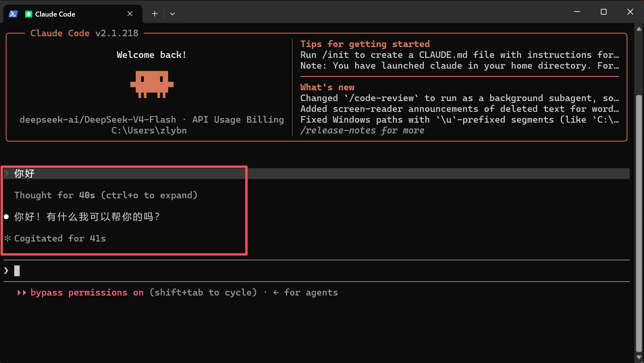Image resolution: width=644 pixels, height=363 pixels.
Task: Click the 'Welcome back!' text
Action: coord(152,55)
